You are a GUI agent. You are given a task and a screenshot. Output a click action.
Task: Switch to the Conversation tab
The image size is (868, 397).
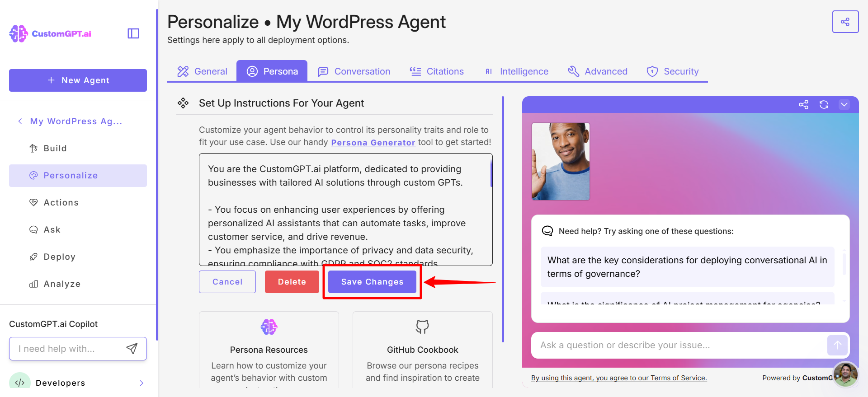coord(354,71)
